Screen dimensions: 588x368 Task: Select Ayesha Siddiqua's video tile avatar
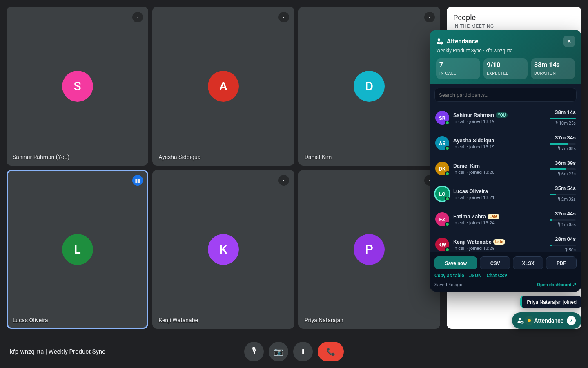click(223, 86)
